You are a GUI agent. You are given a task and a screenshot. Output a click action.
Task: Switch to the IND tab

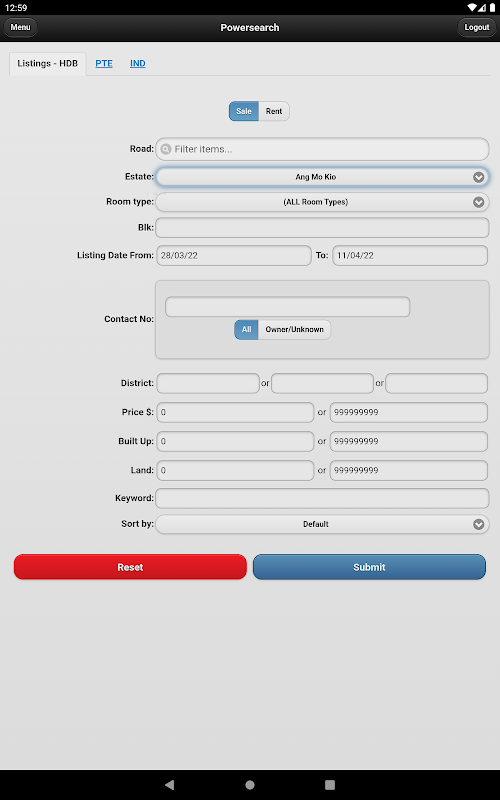138,63
